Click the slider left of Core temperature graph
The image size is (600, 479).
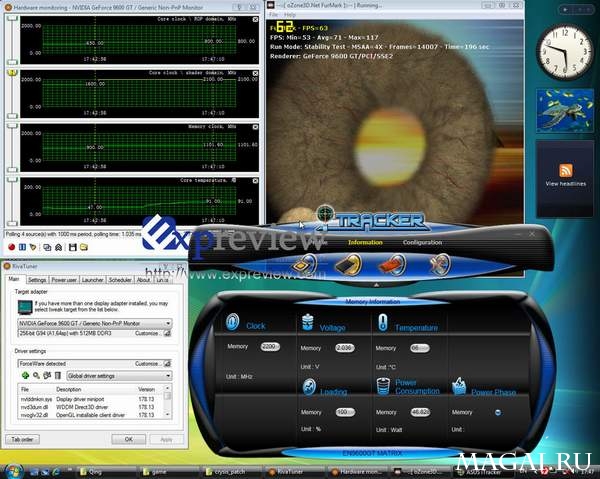pyautogui.click(x=13, y=201)
